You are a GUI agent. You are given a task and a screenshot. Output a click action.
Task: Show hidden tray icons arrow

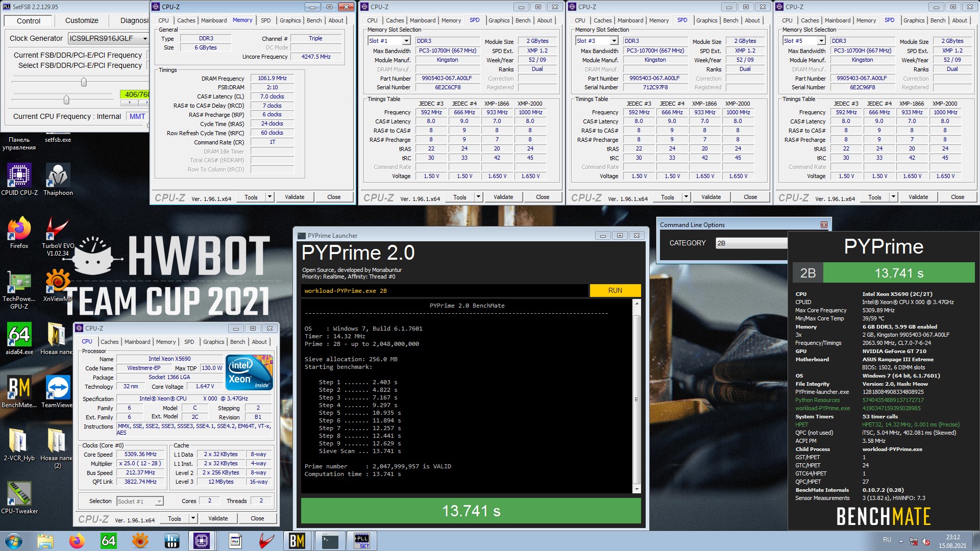point(901,541)
